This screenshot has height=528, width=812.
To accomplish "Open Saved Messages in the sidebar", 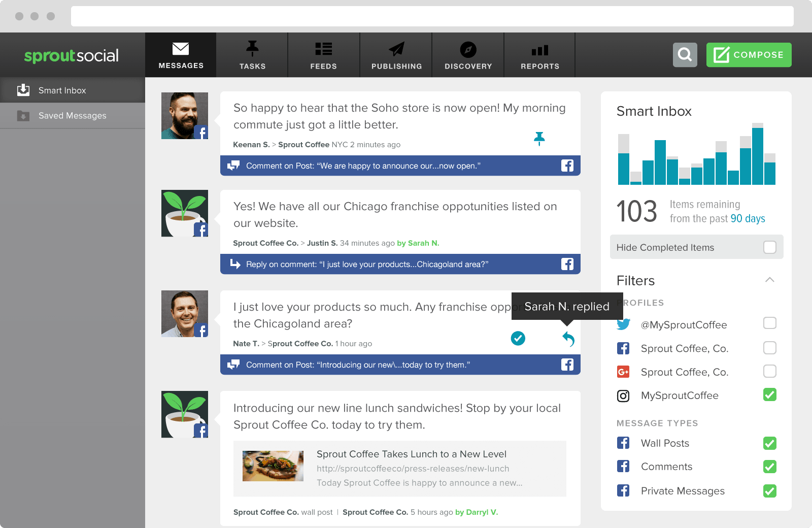I will pos(73,116).
